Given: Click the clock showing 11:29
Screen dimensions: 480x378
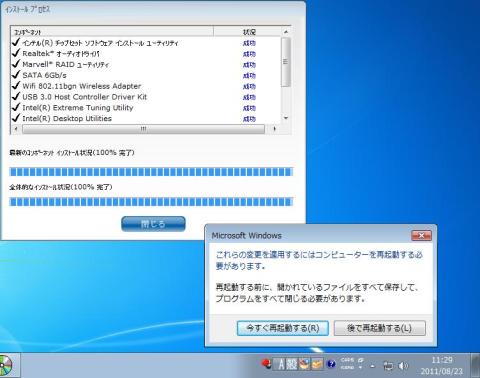Looking at the screenshot, I should click(442, 365).
